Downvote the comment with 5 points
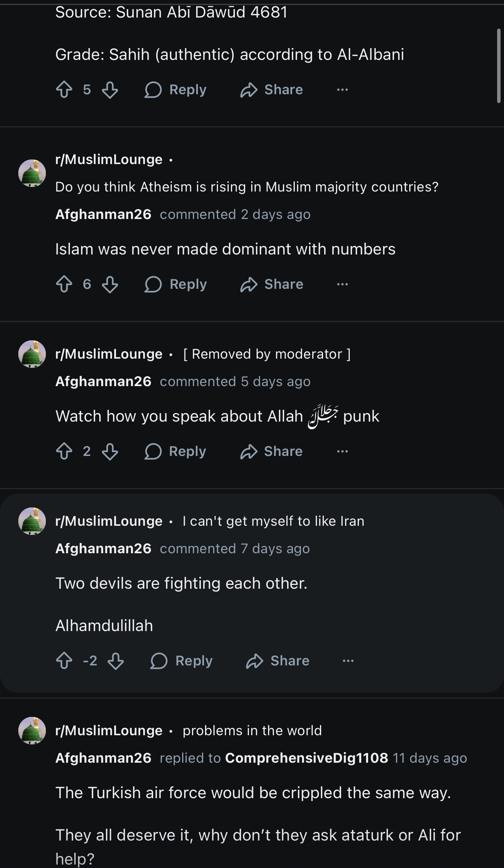This screenshot has height=868, width=504. [110, 90]
